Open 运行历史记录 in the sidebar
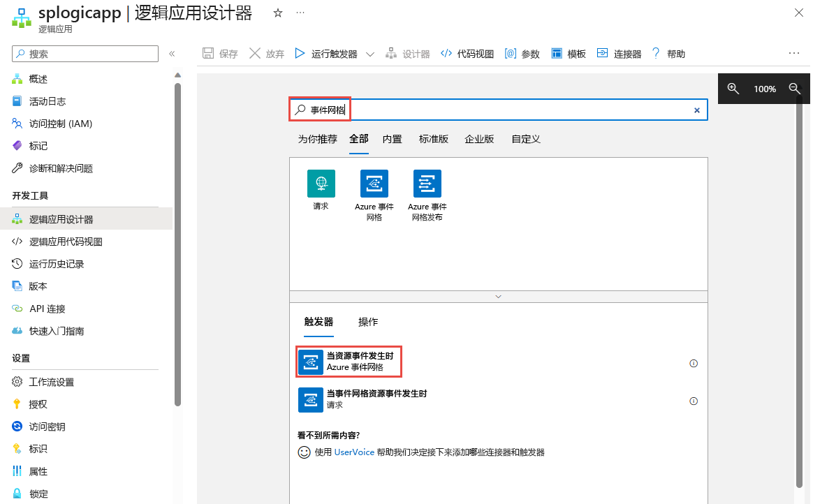Image resolution: width=813 pixels, height=504 pixels. [x=56, y=263]
